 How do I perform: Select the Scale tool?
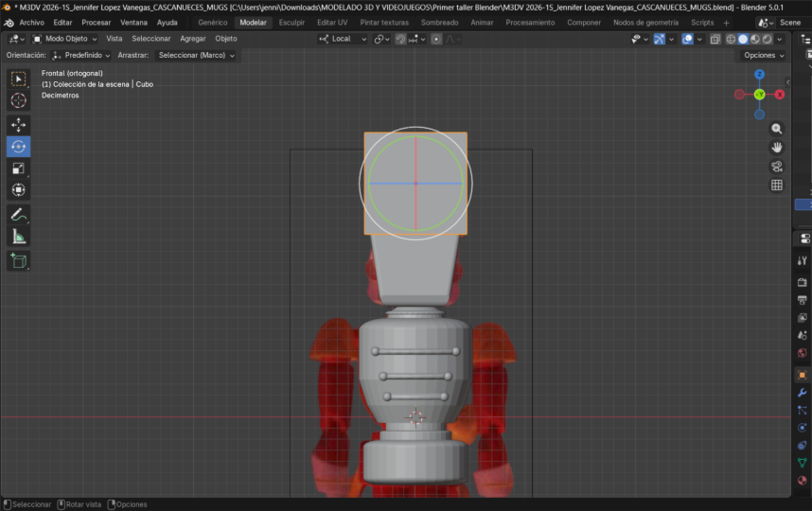tap(19, 168)
